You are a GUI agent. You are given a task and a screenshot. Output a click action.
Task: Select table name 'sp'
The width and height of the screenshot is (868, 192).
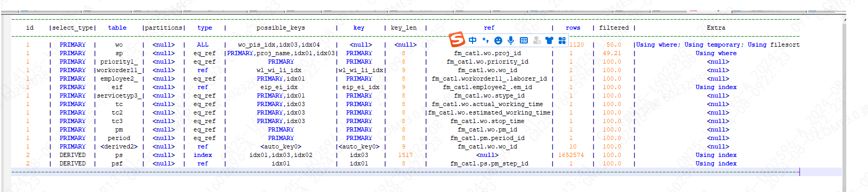(x=119, y=53)
